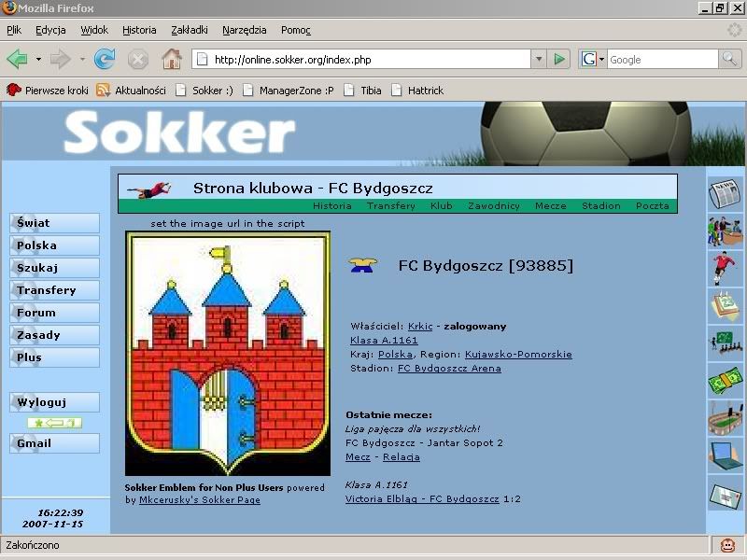
Task: Click the Pierwsze kroki bookmark icon
Action: point(13,90)
